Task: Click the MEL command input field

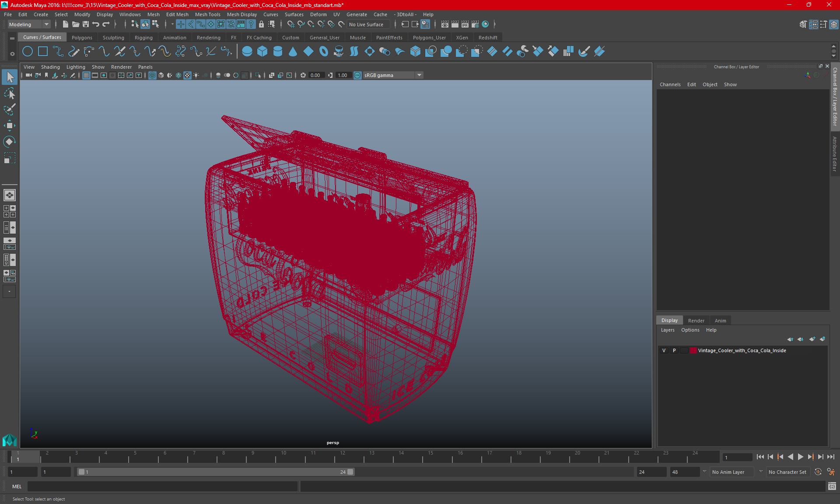Action: point(163,486)
